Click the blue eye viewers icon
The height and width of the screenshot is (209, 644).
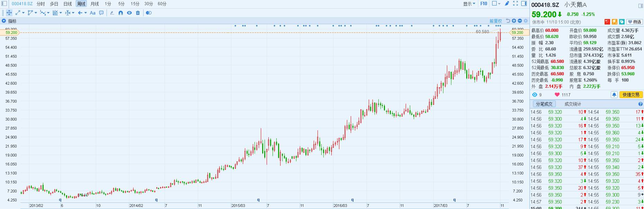pos(535,95)
